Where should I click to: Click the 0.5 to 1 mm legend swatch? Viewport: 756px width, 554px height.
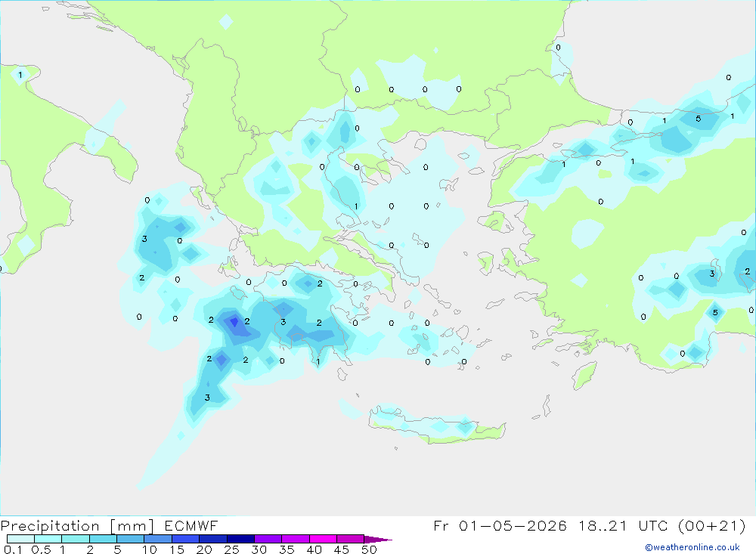pyautogui.click(x=48, y=539)
